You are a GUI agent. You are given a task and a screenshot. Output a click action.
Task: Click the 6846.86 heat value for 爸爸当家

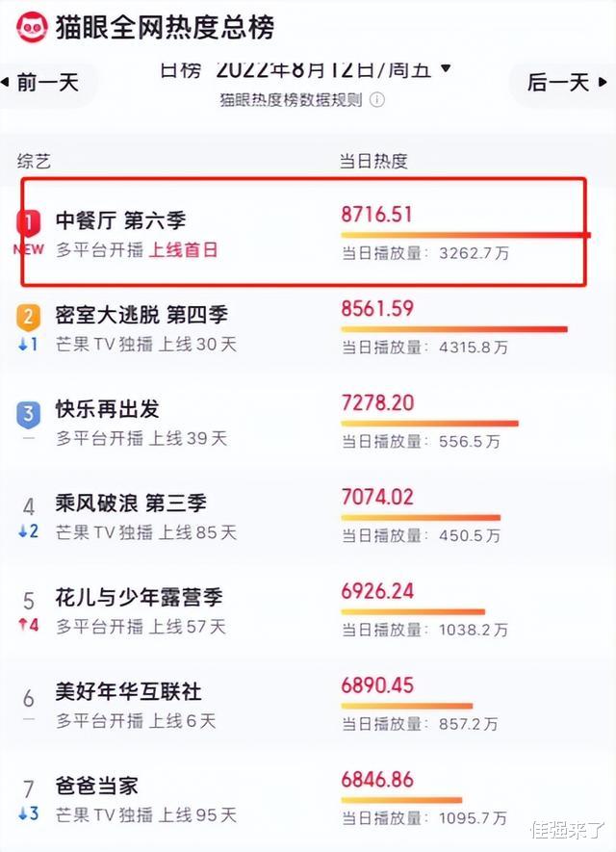pyautogui.click(x=377, y=780)
